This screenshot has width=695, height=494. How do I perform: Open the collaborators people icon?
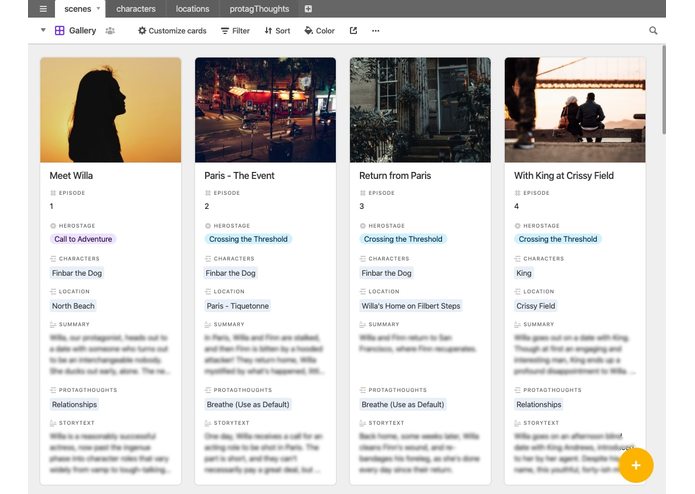[110, 31]
